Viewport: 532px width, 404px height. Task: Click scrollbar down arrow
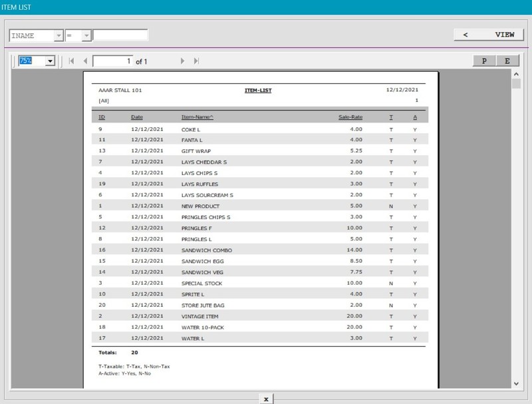[516, 383]
